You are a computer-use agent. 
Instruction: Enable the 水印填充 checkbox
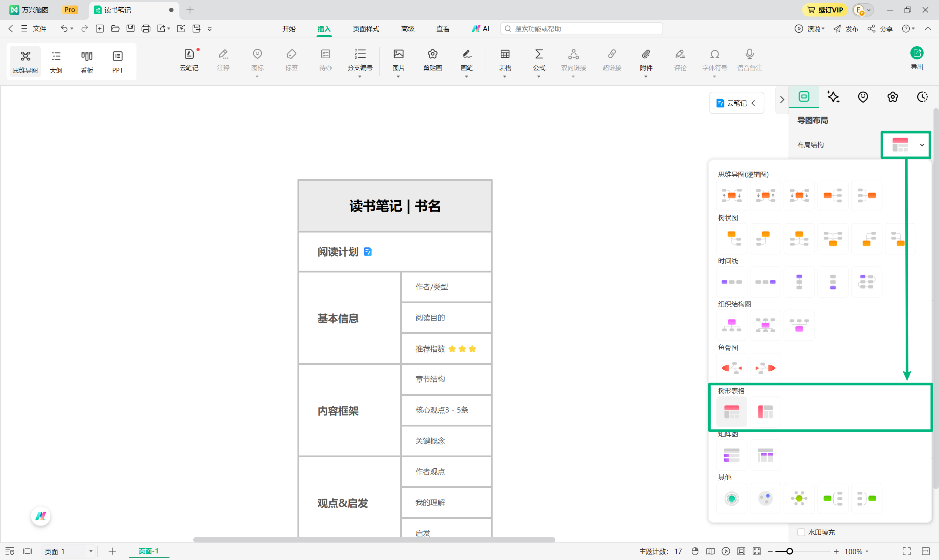[801, 532]
